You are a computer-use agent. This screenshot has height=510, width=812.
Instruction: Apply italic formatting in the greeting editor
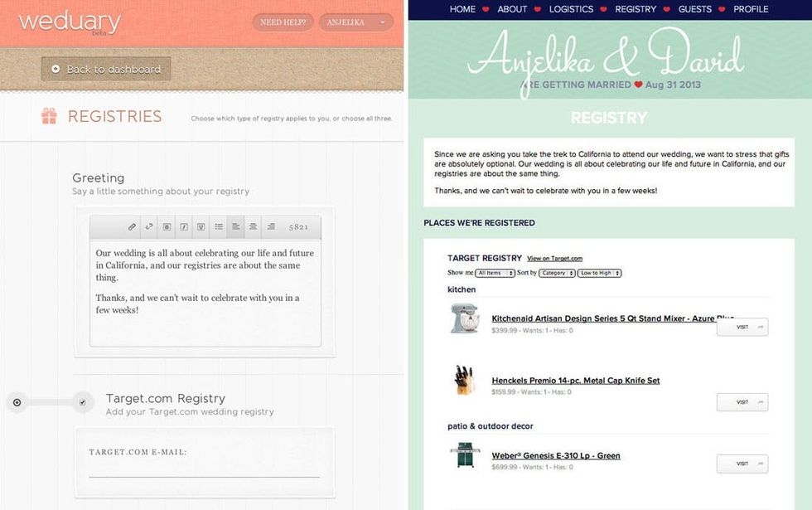pos(183,226)
